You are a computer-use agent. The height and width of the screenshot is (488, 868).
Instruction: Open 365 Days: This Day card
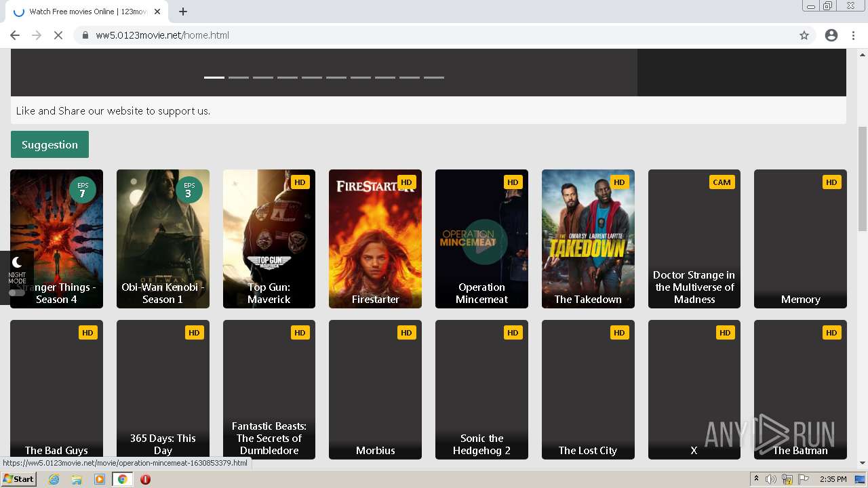(x=163, y=390)
